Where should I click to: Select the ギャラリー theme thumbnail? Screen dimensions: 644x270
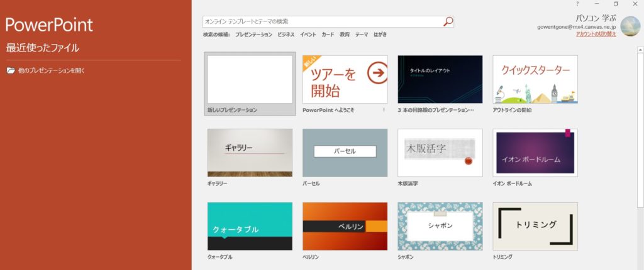pyautogui.click(x=250, y=153)
